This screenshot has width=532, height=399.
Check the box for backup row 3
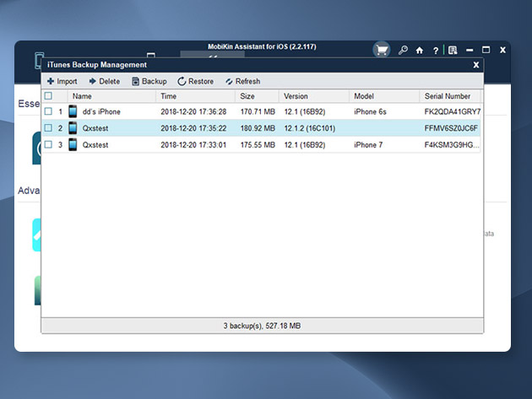coord(48,144)
